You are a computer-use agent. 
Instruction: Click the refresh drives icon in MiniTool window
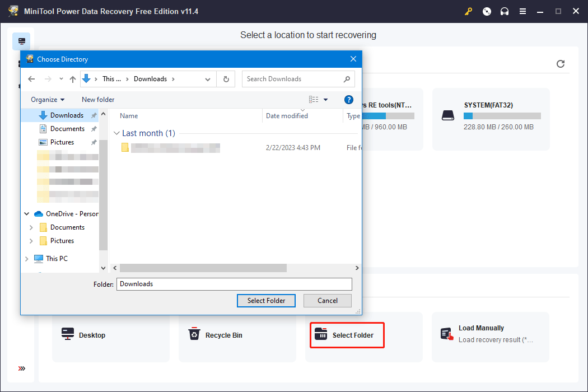tap(560, 64)
